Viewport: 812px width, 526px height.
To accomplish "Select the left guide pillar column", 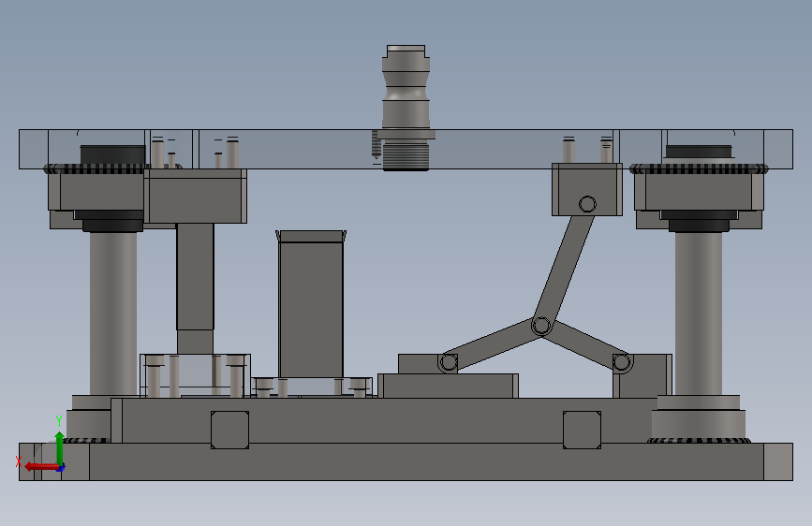I will 113,313.
